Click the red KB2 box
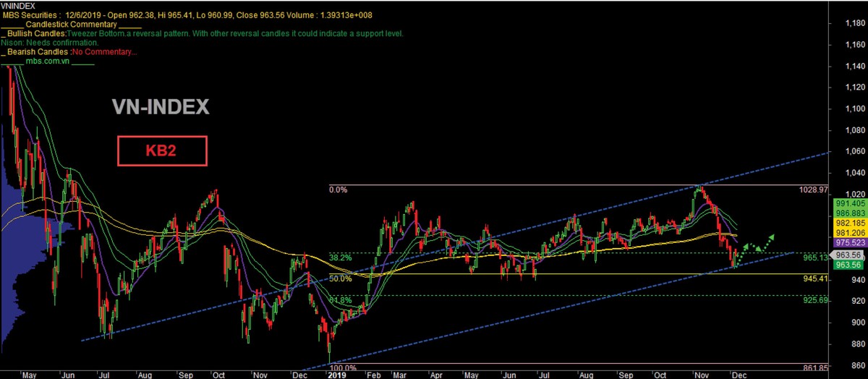The width and height of the screenshot is (868, 379). click(163, 151)
